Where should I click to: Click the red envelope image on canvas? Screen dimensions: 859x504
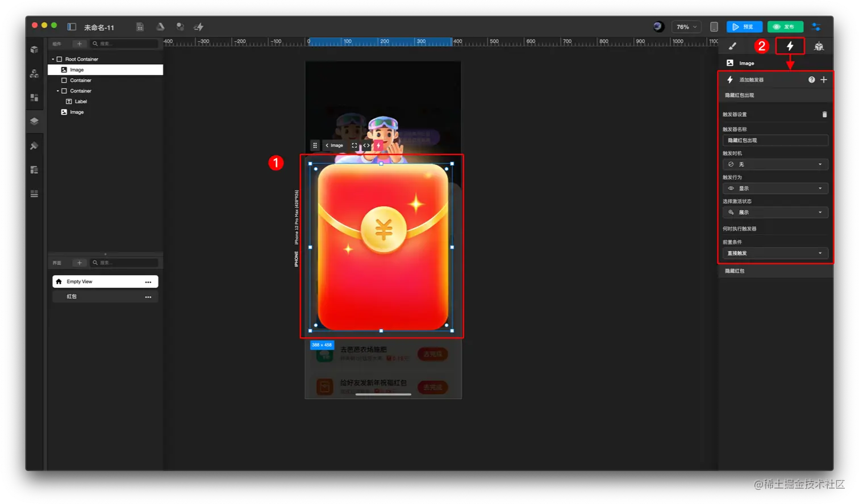coord(382,247)
